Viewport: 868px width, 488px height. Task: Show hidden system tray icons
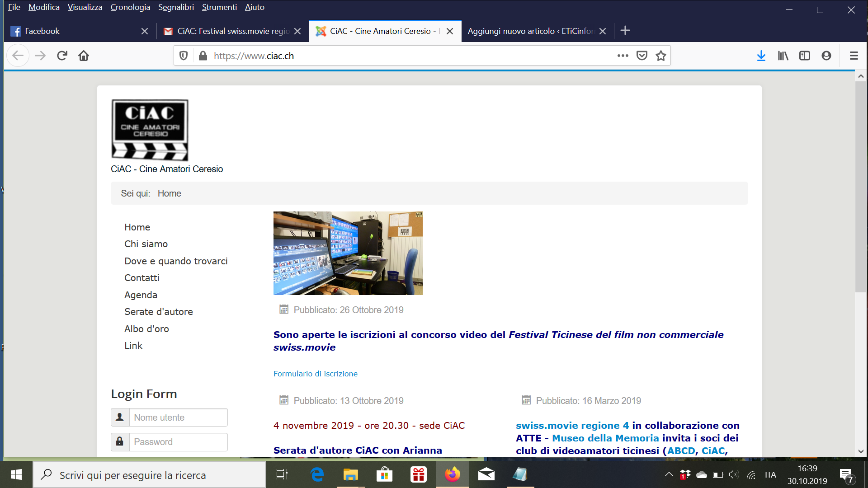click(669, 474)
